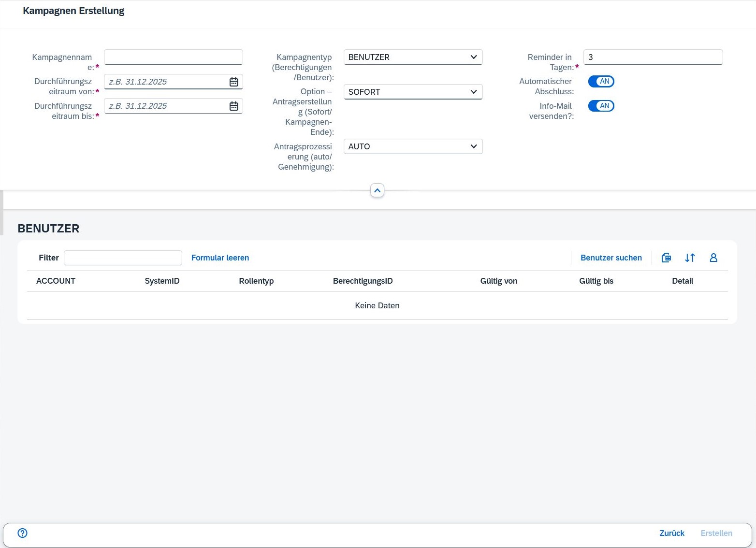
Task: Open Antragserstellung dropdown showing SOFORT
Action: click(413, 92)
